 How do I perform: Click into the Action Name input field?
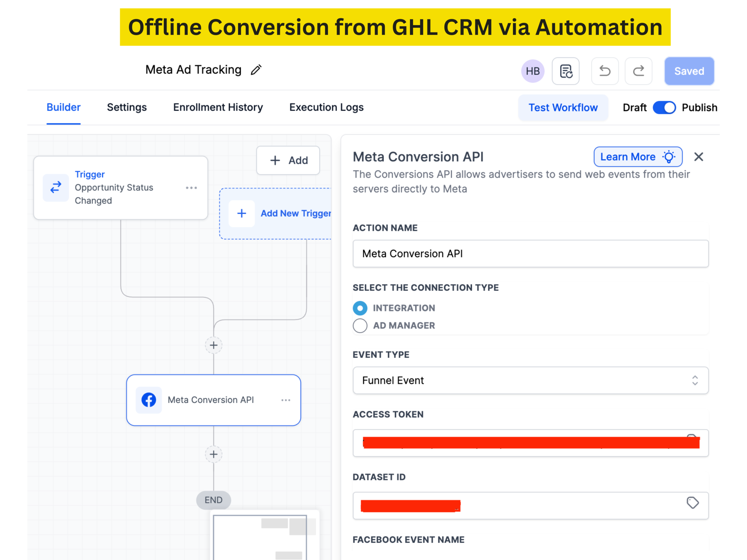[530, 253]
